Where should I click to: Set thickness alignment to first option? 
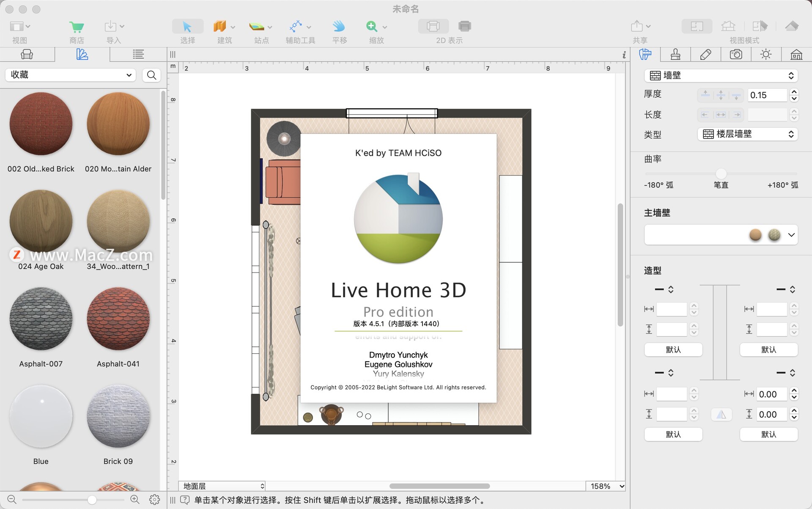click(705, 95)
